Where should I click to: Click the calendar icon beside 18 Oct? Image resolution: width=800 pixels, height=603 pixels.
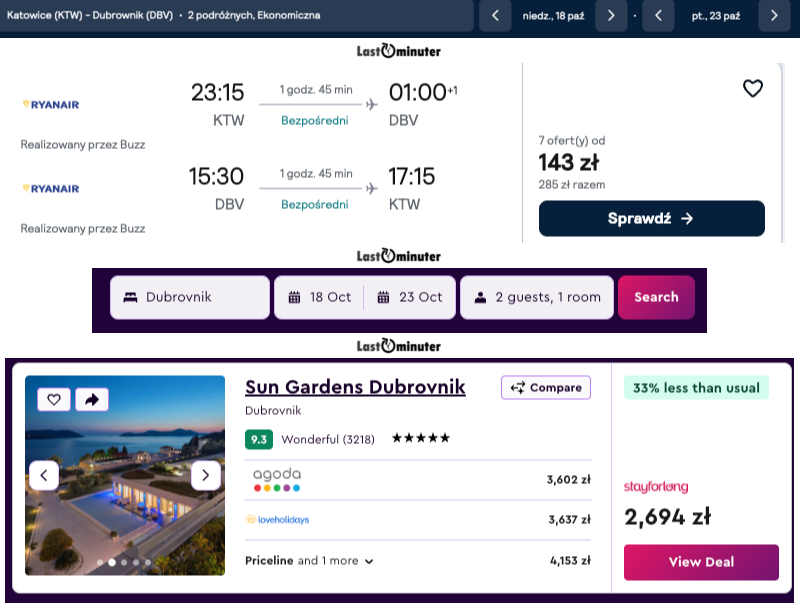click(294, 297)
